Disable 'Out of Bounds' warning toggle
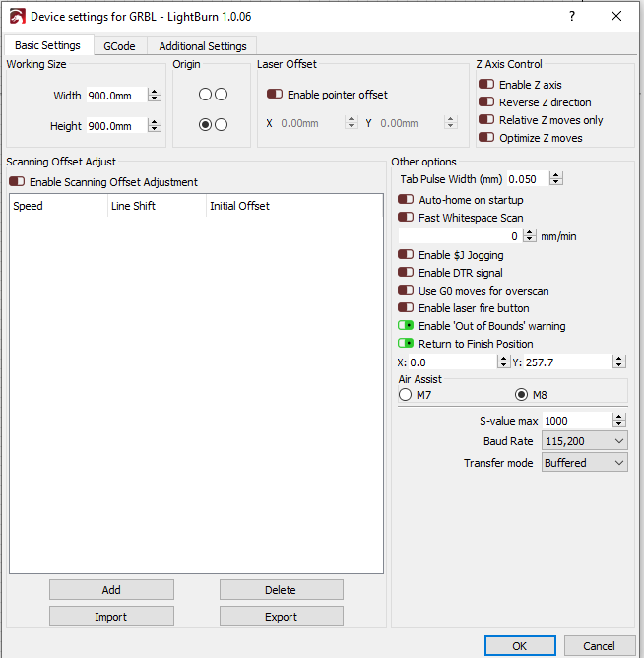The width and height of the screenshot is (644, 658). tap(406, 326)
